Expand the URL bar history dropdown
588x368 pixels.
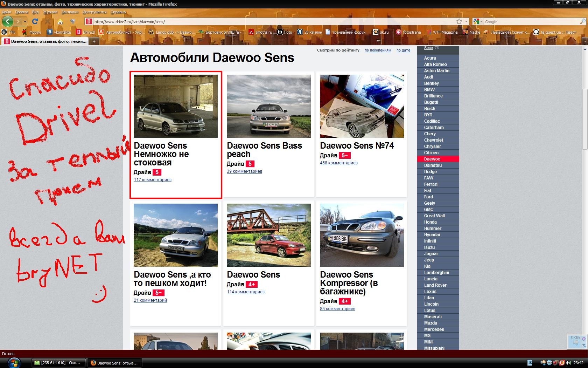[x=466, y=21]
